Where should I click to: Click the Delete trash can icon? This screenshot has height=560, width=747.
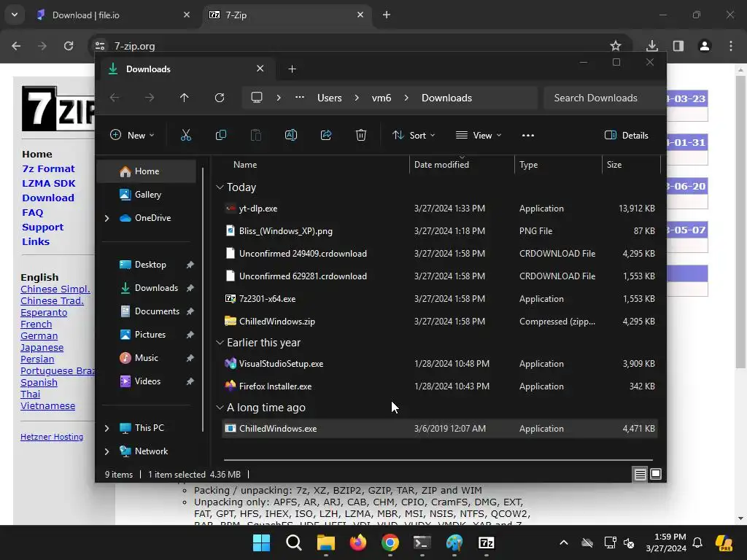[361, 135]
